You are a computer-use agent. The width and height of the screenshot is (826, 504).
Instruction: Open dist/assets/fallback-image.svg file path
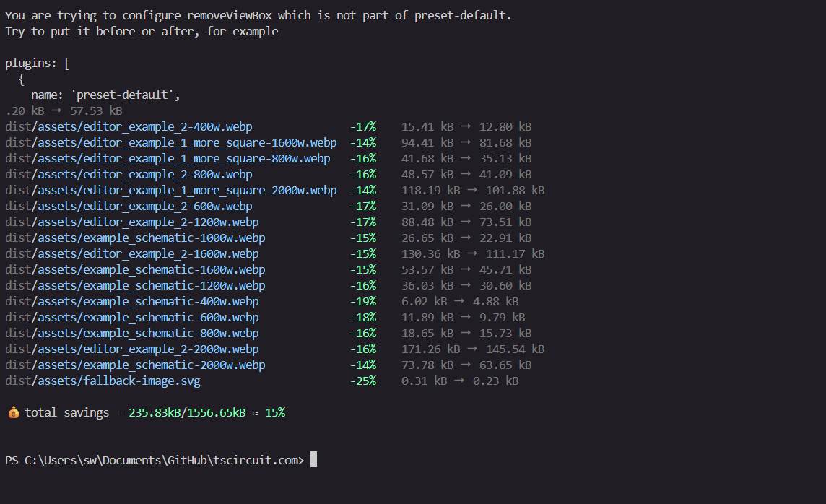[103, 381]
